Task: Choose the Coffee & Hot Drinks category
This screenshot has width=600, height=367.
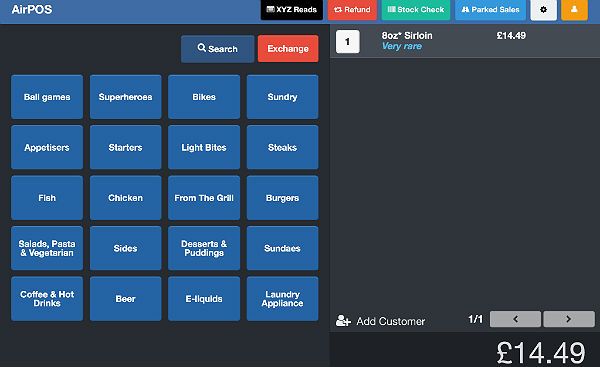Action: pyautogui.click(x=47, y=299)
